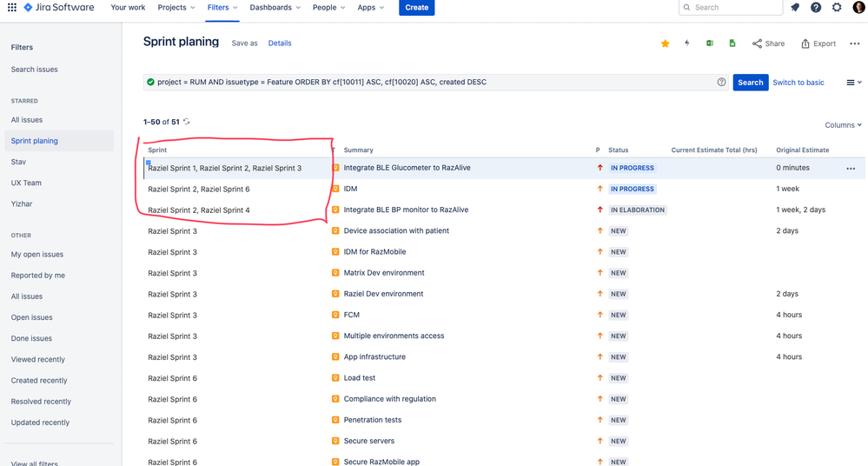This screenshot has height=466, width=868.
Task: Select starred All issues filter
Action: 27,120
